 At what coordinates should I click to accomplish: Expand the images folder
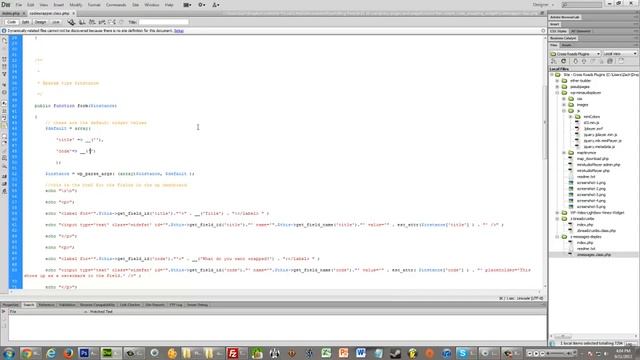pyautogui.click(x=564, y=105)
